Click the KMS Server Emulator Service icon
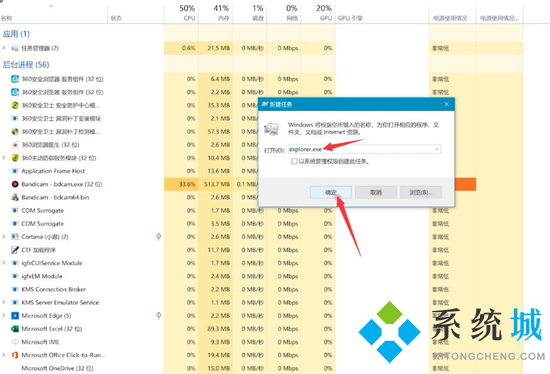 coord(15,302)
